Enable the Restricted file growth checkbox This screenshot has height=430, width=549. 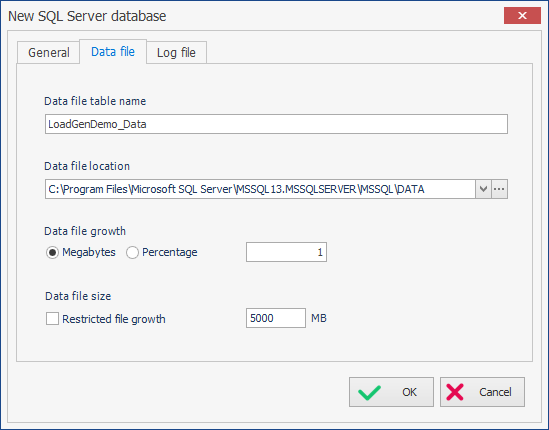tap(52, 319)
